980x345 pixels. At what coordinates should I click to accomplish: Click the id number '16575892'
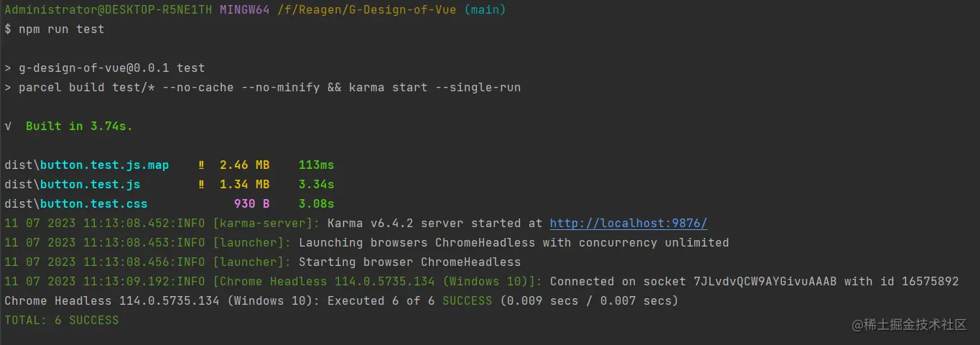click(930, 282)
